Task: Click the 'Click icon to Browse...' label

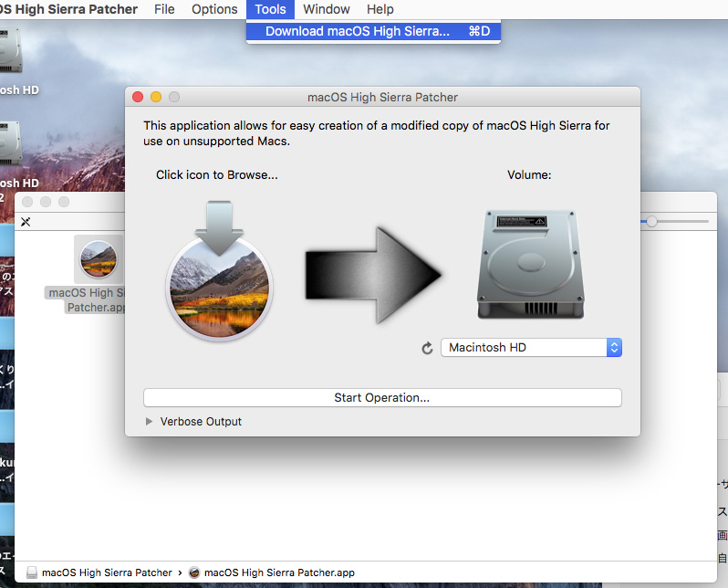Action: click(217, 174)
